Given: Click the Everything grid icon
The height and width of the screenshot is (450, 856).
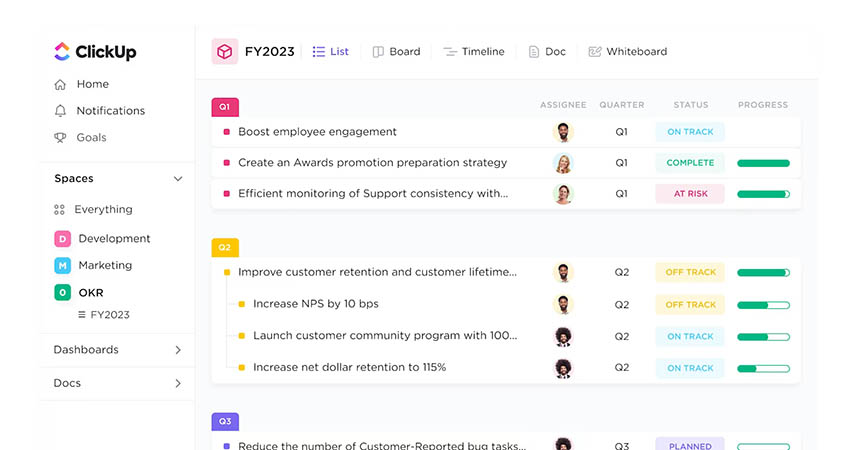Looking at the screenshot, I should tap(60, 210).
